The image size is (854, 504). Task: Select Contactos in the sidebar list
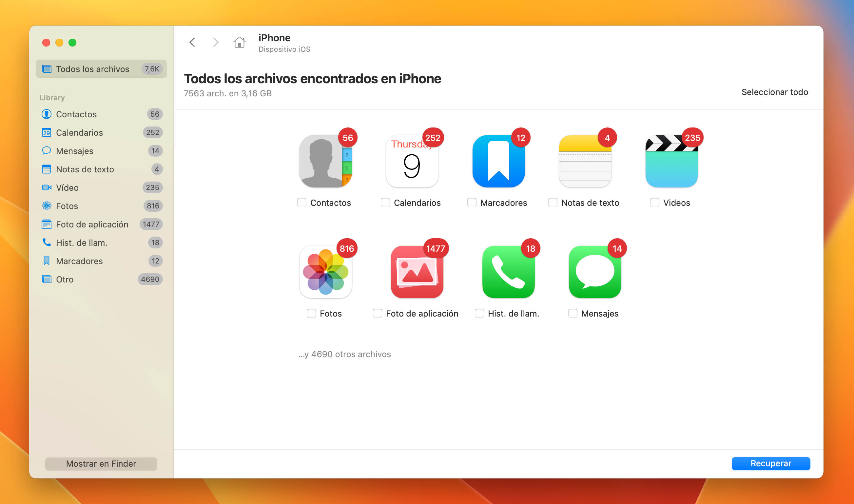point(101,114)
